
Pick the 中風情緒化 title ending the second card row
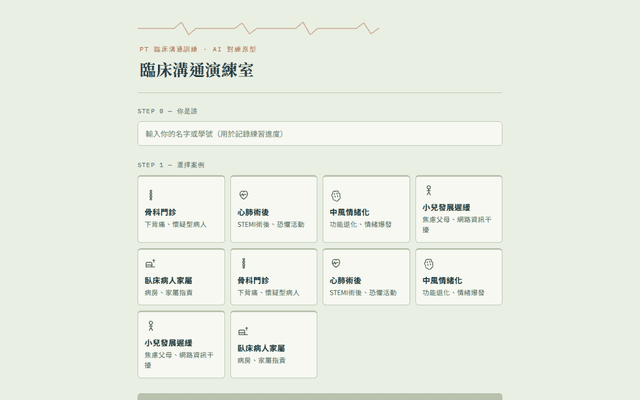coord(442,280)
